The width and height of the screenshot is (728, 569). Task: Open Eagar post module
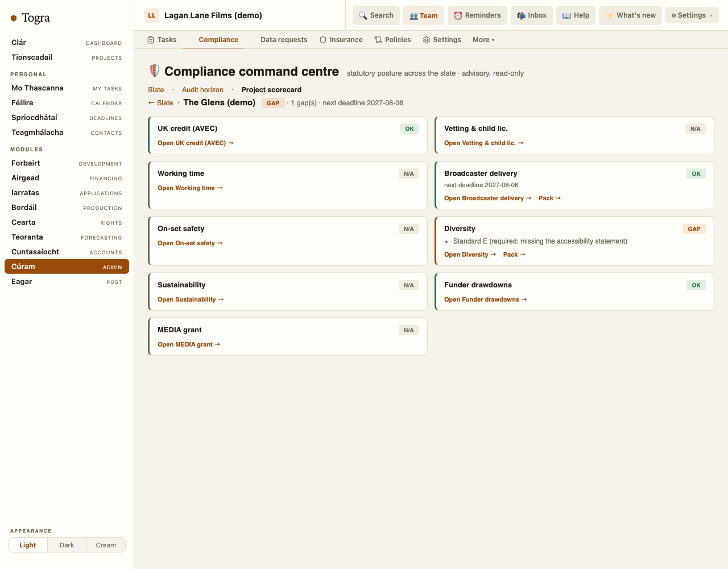[x=67, y=282]
